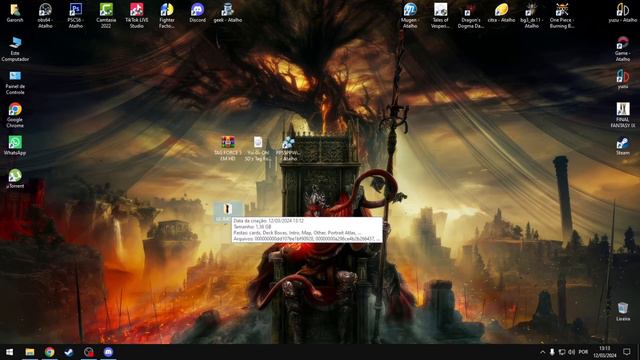The height and width of the screenshot is (360, 640).
Task: Expand hidden system tray icons
Action: tap(542, 352)
